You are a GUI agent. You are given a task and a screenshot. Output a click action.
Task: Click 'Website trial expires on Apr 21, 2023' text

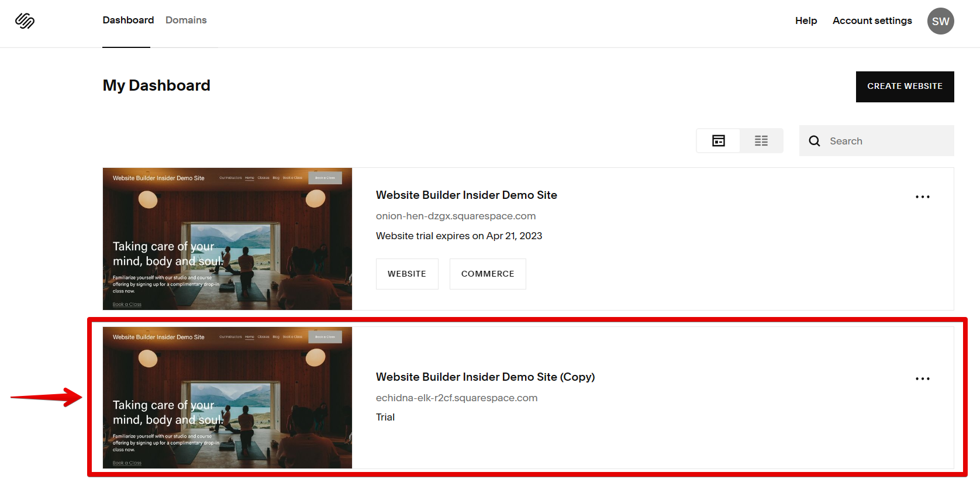tap(459, 236)
